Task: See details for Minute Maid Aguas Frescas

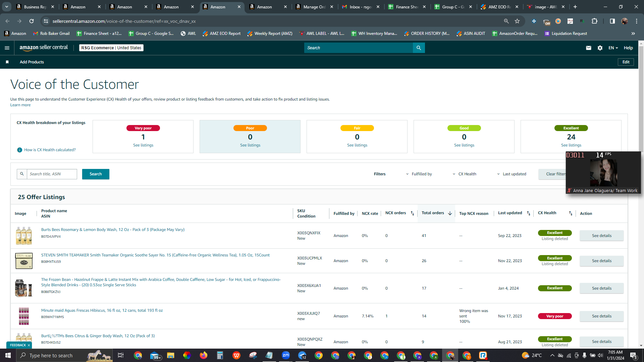Action: pyautogui.click(x=601, y=316)
